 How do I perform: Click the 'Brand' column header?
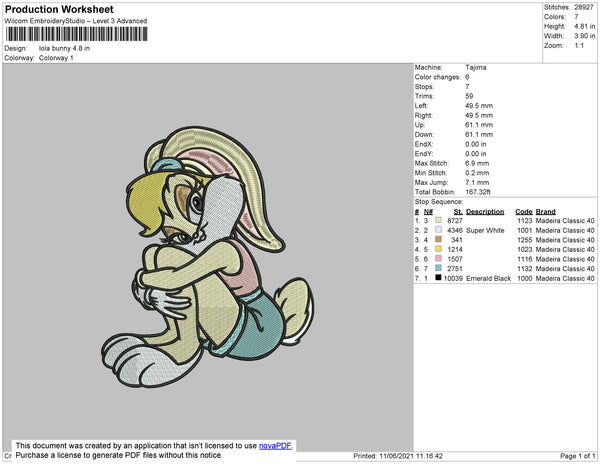click(546, 212)
